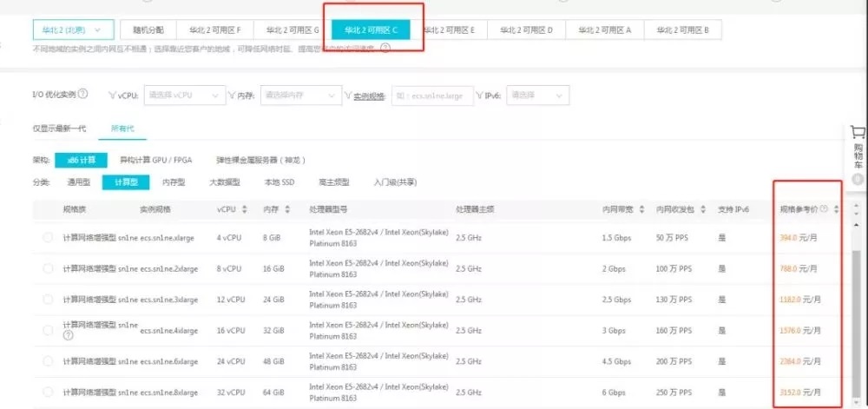Select radio button for ecs.sn1ne.8xlarge
This screenshot has width=868, height=409.
click(48, 391)
